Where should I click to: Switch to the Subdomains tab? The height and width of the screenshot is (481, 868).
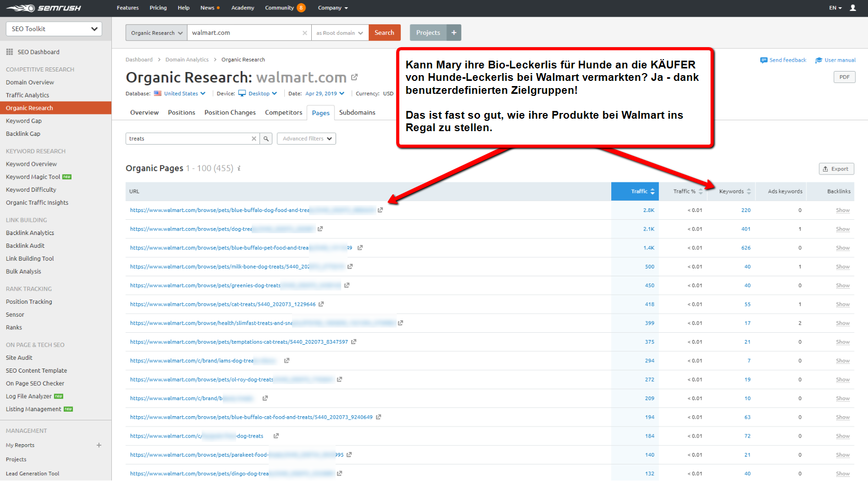click(x=357, y=112)
